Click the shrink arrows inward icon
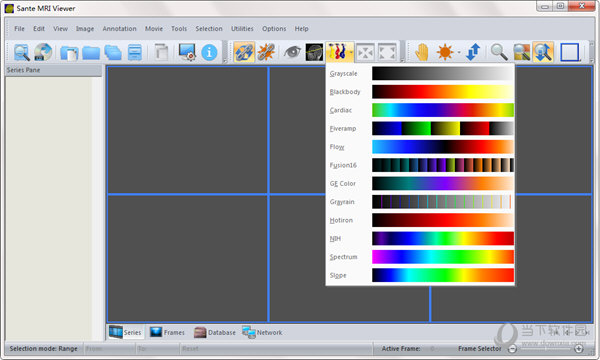The image size is (600, 360). [x=365, y=52]
